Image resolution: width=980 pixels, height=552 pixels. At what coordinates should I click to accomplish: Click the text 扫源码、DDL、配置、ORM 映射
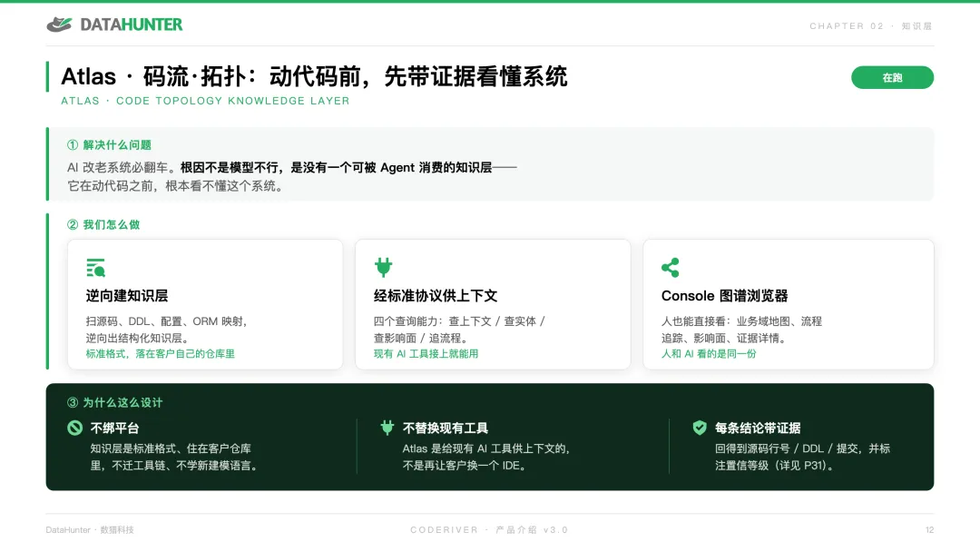pos(167,321)
